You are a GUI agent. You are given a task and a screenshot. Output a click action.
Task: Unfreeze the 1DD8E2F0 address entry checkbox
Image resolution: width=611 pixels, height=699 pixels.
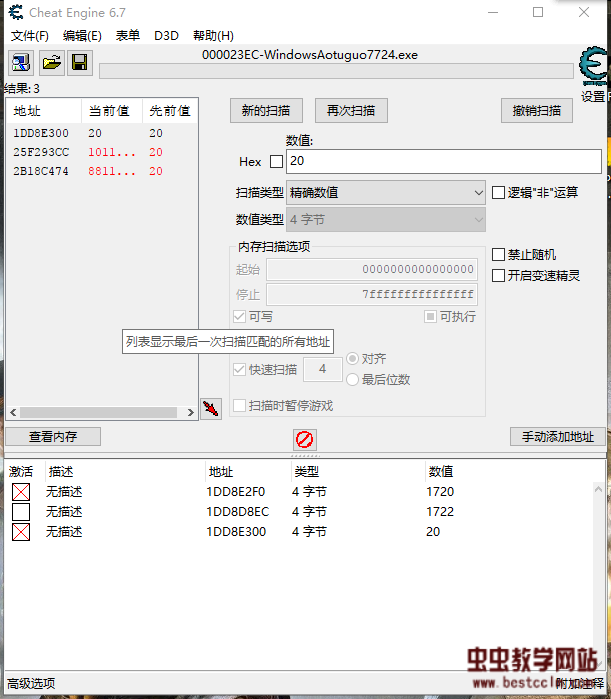coord(21,492)
